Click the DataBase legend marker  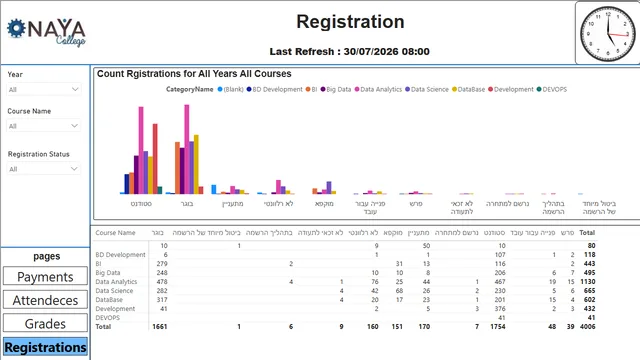454,89
